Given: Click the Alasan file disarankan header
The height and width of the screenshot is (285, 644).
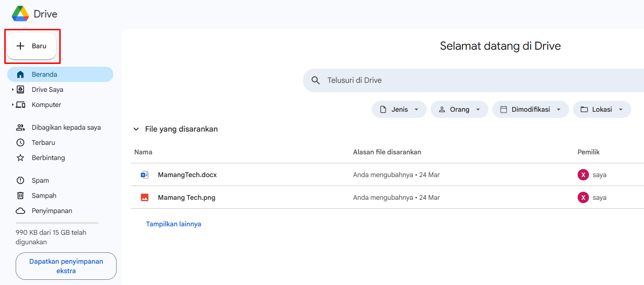Looking at the screenshot, I should point(387,152).
